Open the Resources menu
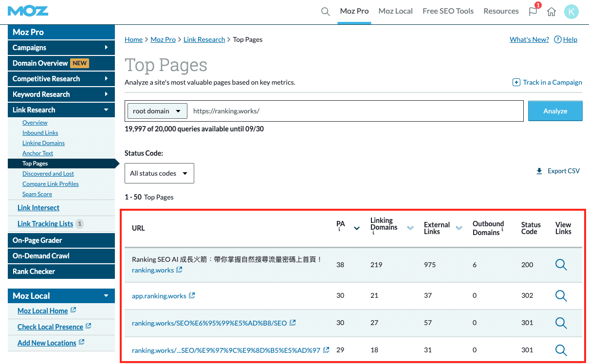This screenshot has height=364, width=589. point(501,11)
